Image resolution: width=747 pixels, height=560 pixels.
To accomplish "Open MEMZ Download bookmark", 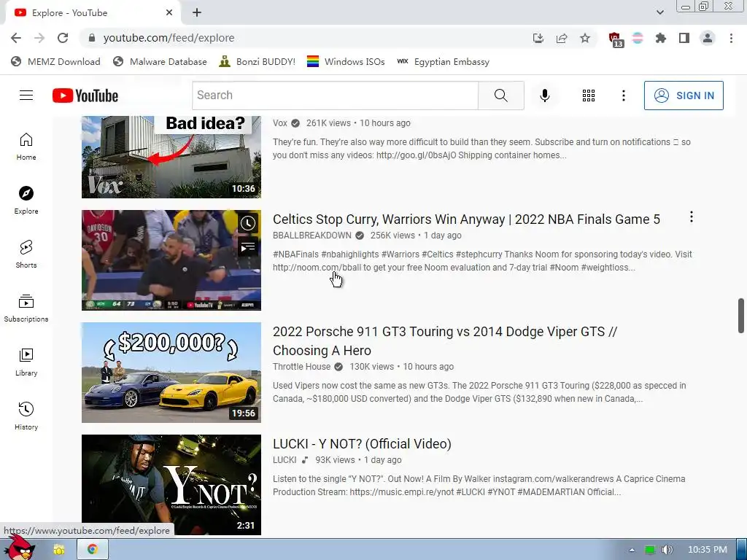I will pos(55,62).
